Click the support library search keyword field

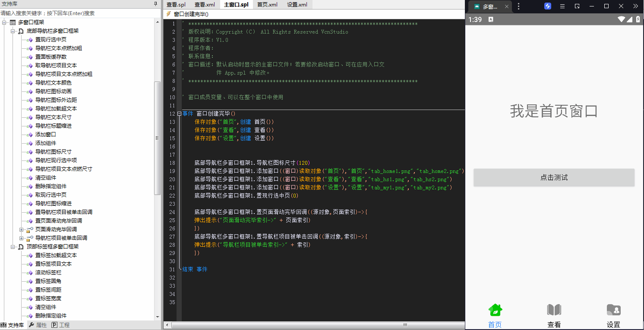[x=78, y=13]
